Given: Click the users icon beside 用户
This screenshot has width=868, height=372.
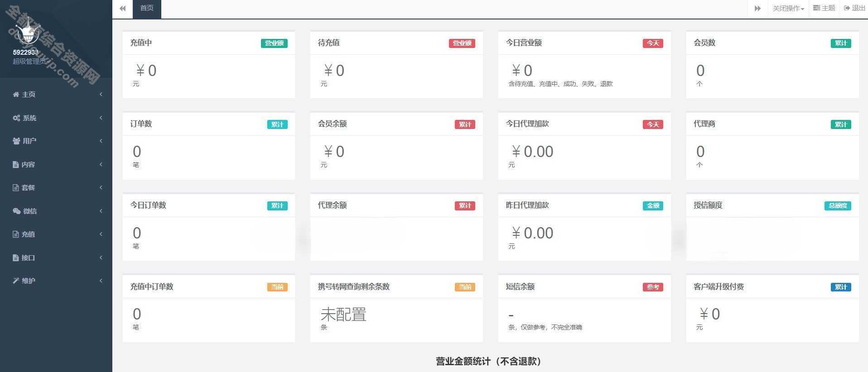Looking at the screenshot, I should pyautogui.click(x=16, y=141).
